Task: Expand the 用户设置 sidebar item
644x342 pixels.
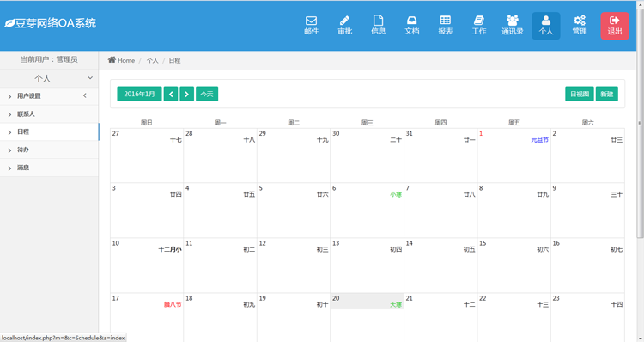Action: [49, 96]
